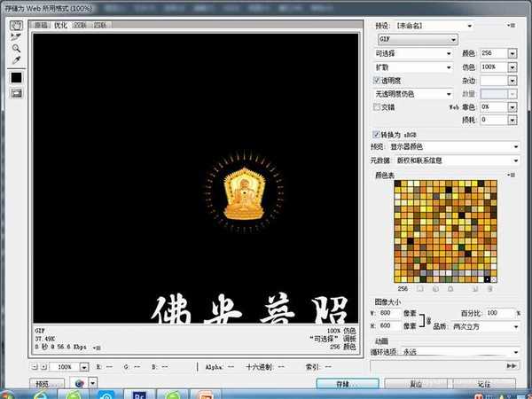Select the Hand tool
The image size is (532, 399).
pos(16,25)
